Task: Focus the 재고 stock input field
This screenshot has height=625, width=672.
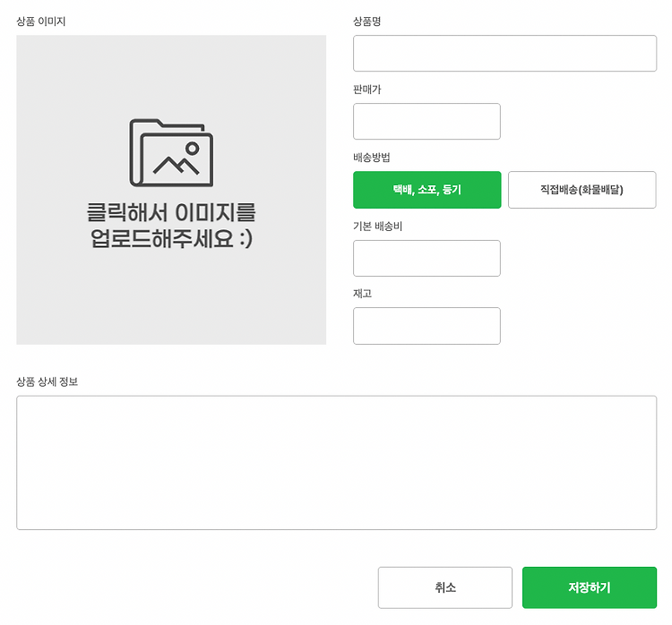Action: tap(426, 326)
